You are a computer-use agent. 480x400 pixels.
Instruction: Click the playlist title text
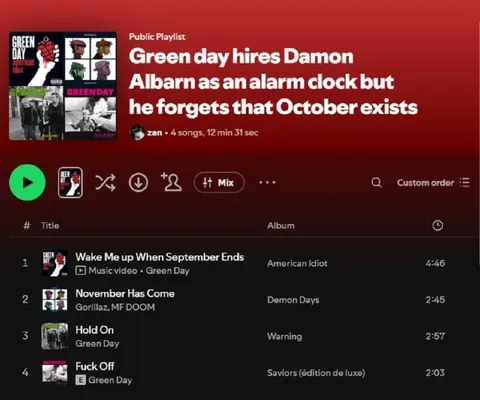click(273, 82)
